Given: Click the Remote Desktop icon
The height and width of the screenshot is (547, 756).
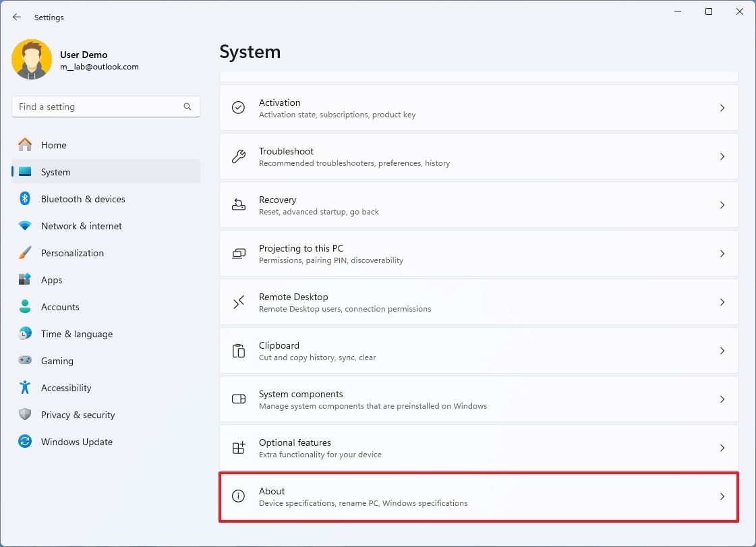Looking at the screenshot, I should [x=238, y=302].
